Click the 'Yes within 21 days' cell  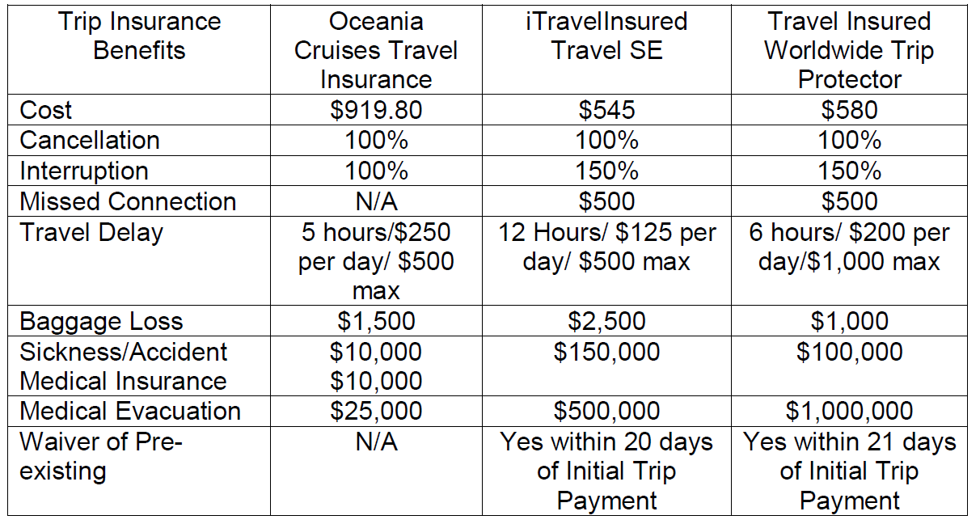tap(849, 471)
